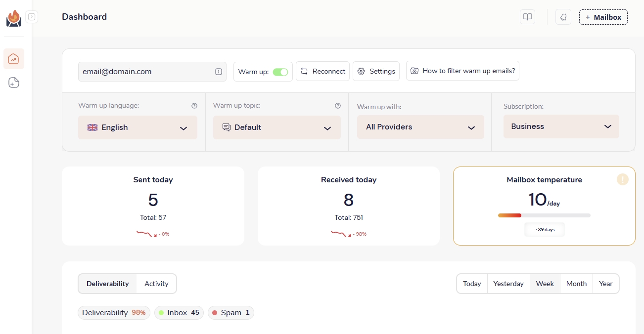
Task: Click the Mailbox temperature progress bar
Action: 544,215
